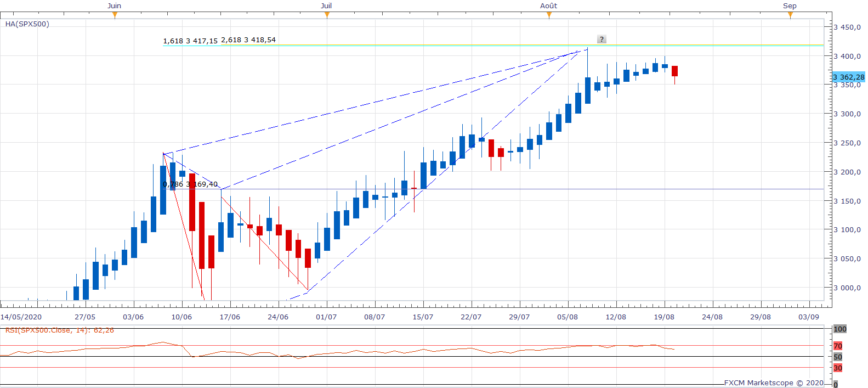868x388 pixels.
Task: Click the RSI 30 oversold level label
Action: [x=838, y=368]
